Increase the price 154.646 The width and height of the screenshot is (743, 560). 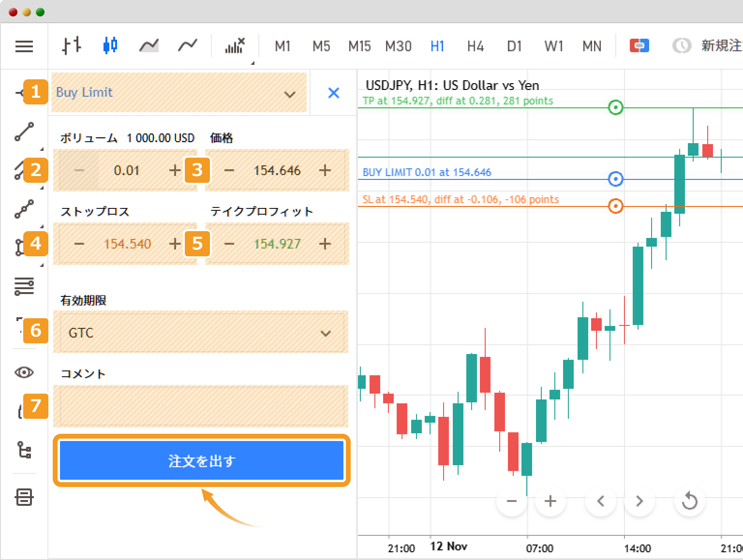(325, 170)
